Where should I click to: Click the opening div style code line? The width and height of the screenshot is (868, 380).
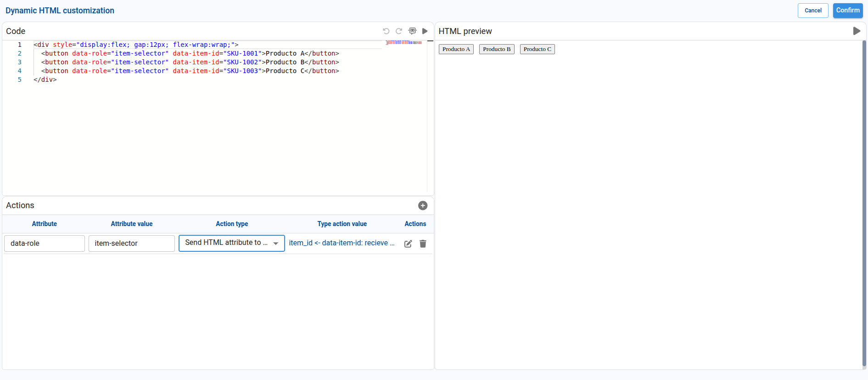[x=136, y=45]
